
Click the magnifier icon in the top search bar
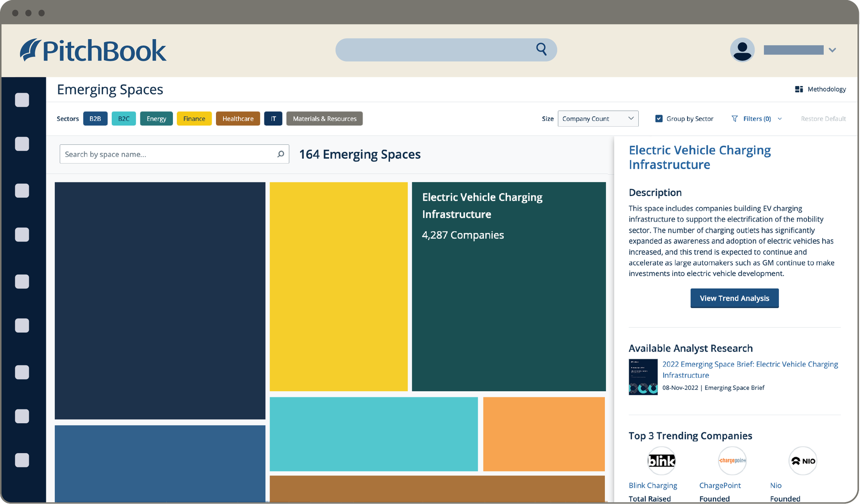click(541, 49)
